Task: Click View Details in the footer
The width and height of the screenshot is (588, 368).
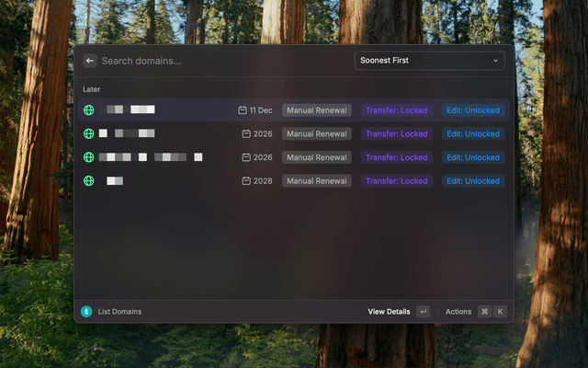Action: (x=389, y=312)
